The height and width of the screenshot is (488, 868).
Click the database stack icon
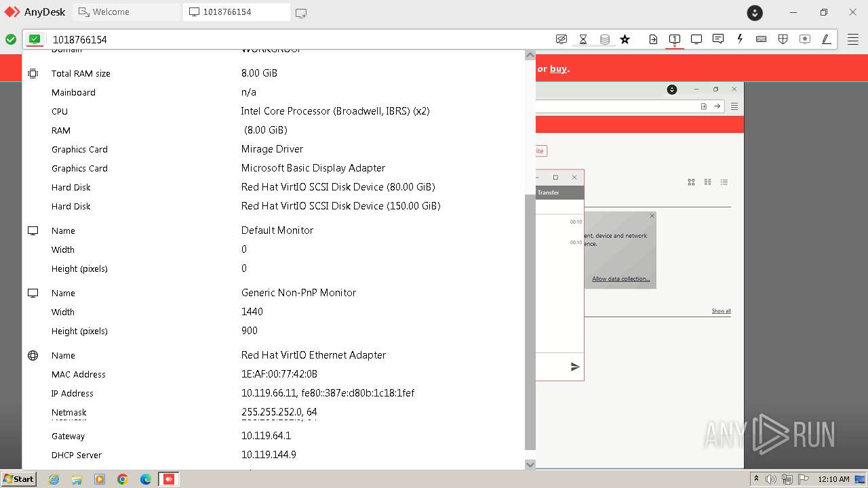(x=605, y=39)
